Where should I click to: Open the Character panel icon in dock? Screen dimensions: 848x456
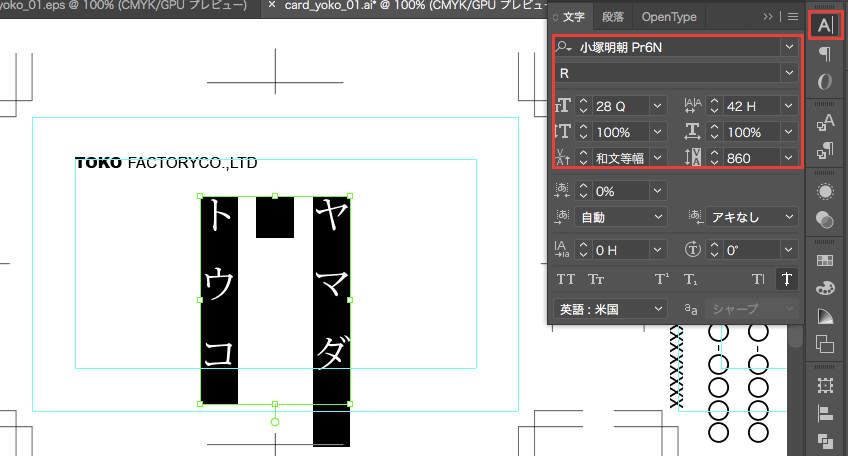coord(825,24)
